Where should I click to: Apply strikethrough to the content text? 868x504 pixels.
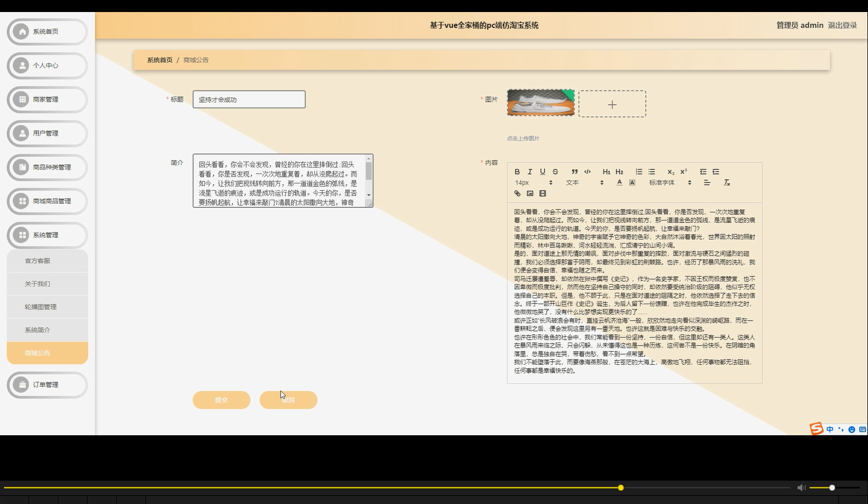[555, 172]
